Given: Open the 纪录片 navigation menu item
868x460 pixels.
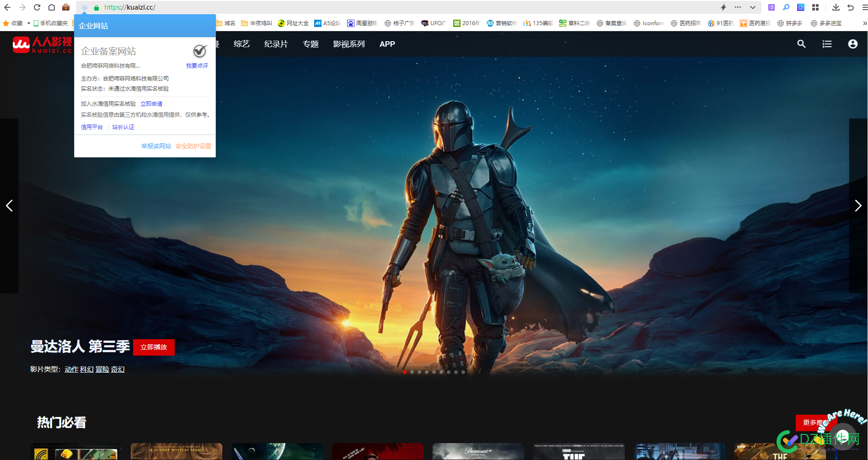Looking at the screenshot, I should [x=276, y=44].
